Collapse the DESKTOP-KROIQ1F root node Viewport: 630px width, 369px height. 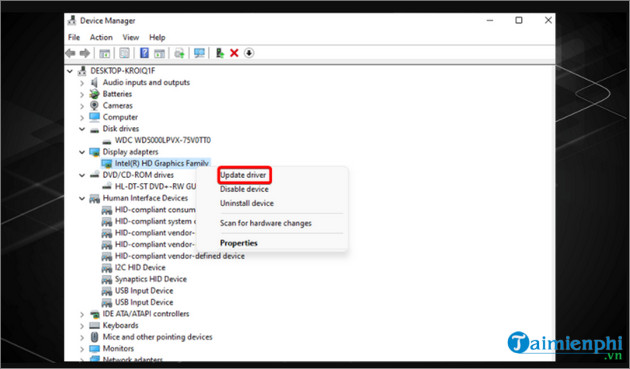[x=70, y=71]
